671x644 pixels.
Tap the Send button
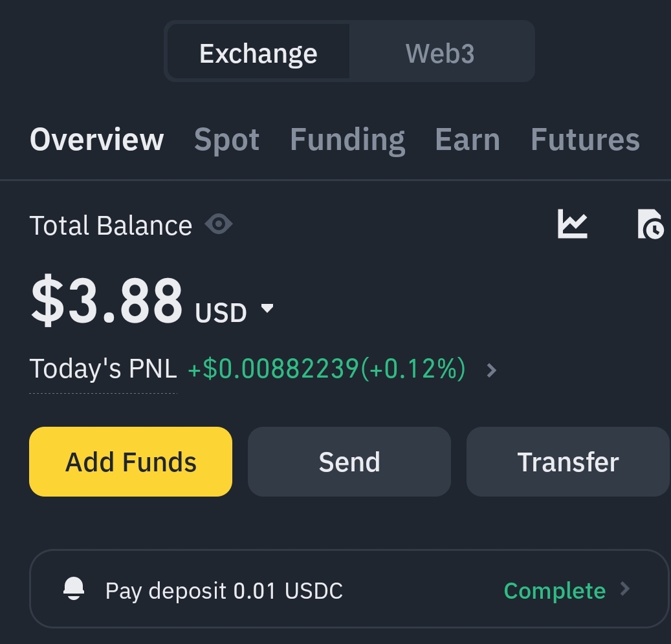[x=349, y=462]
